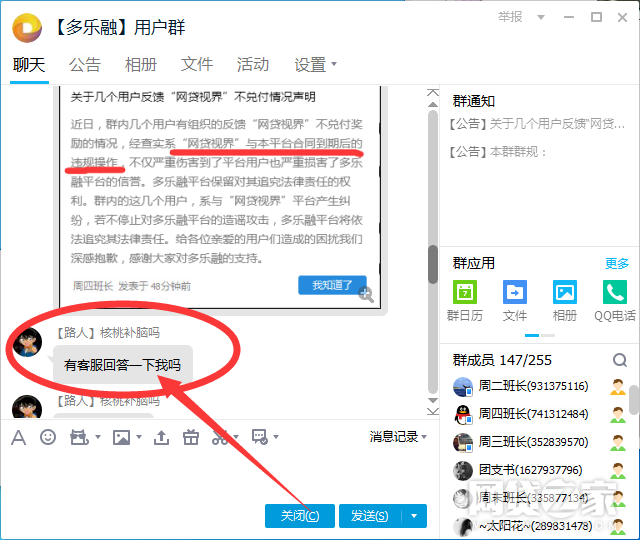
Task: Click avatar of 周二班长
Action: 463,387
